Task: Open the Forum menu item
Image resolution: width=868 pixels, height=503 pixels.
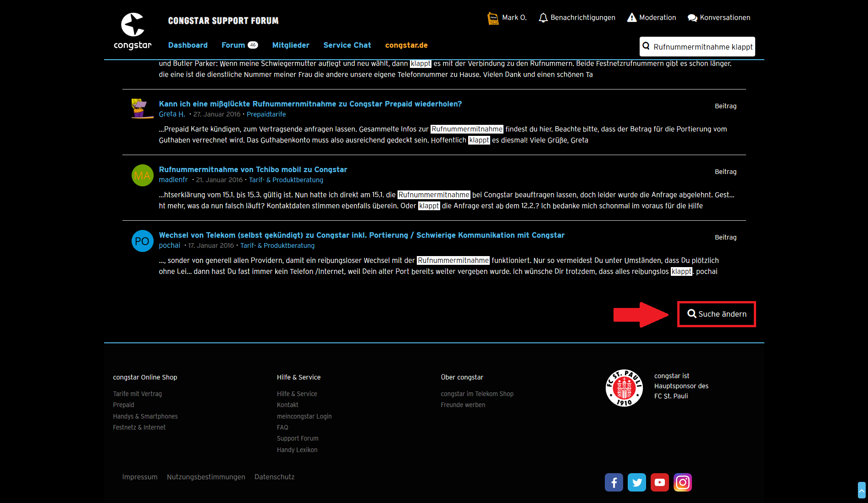Action: [233, 45]
